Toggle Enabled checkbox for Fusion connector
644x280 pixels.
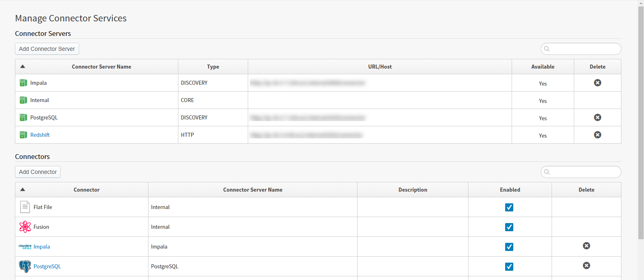(509, 227)
